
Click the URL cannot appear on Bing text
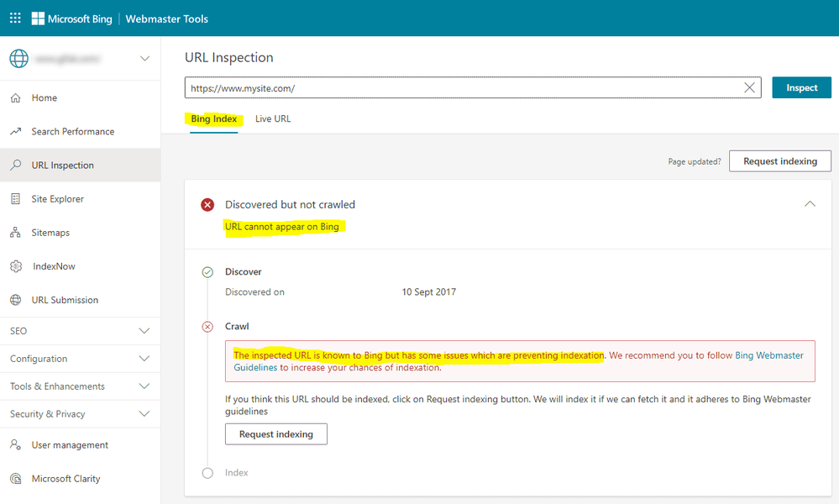(282, 226)
